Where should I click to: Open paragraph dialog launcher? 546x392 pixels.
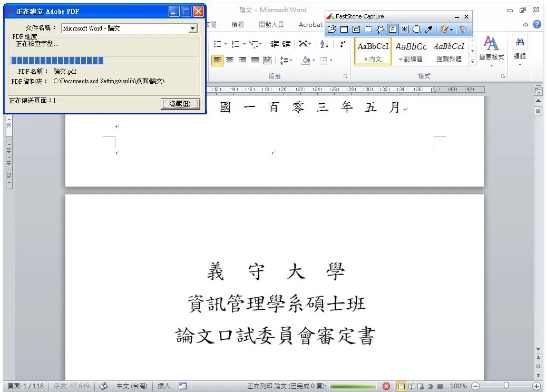click(345, 76)
